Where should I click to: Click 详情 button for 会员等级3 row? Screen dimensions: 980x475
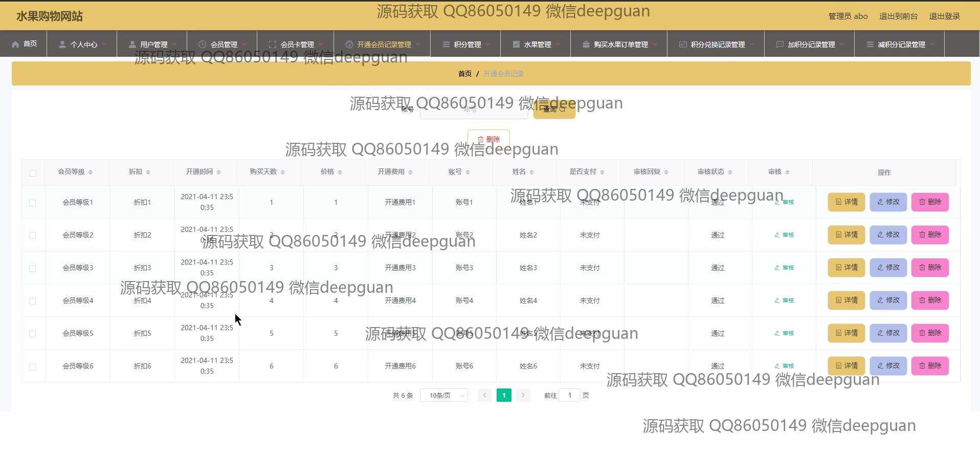point(846,268)
